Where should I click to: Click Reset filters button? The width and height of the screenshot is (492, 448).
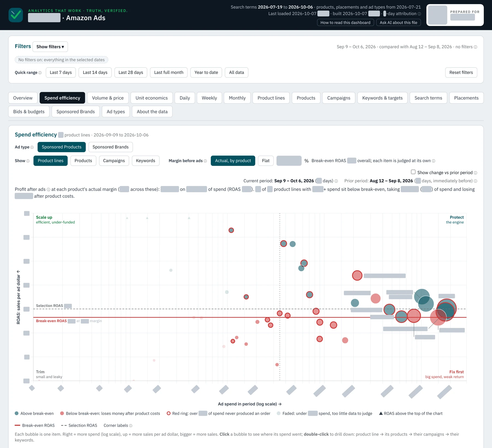tap(461, 72)
